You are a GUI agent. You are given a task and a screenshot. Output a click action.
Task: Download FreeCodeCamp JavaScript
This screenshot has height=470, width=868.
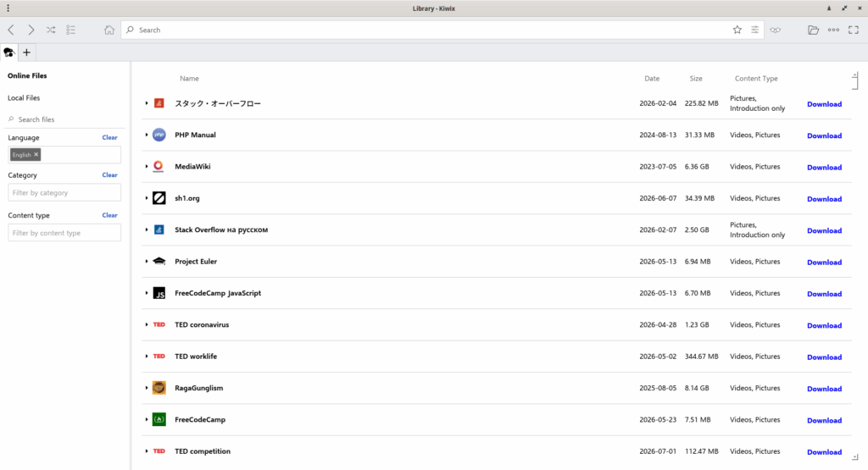(x=824, y=294)
